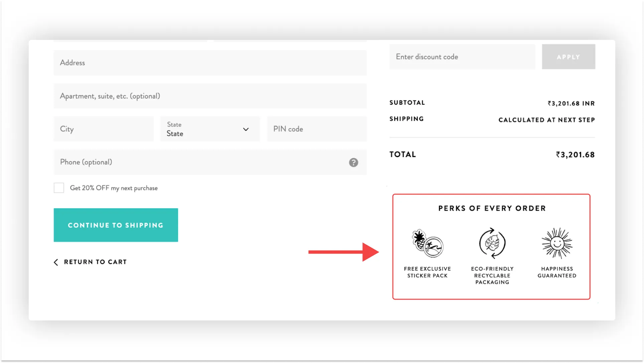644x363 pixels.
Task: Focus the Phone (optional) field
Action: [x=200, y=162]
